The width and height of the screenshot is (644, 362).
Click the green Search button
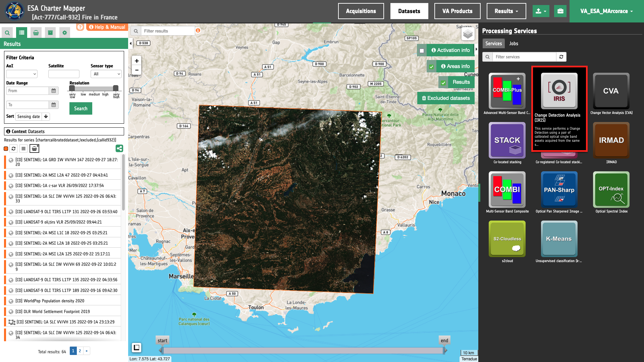coord(81,109)
